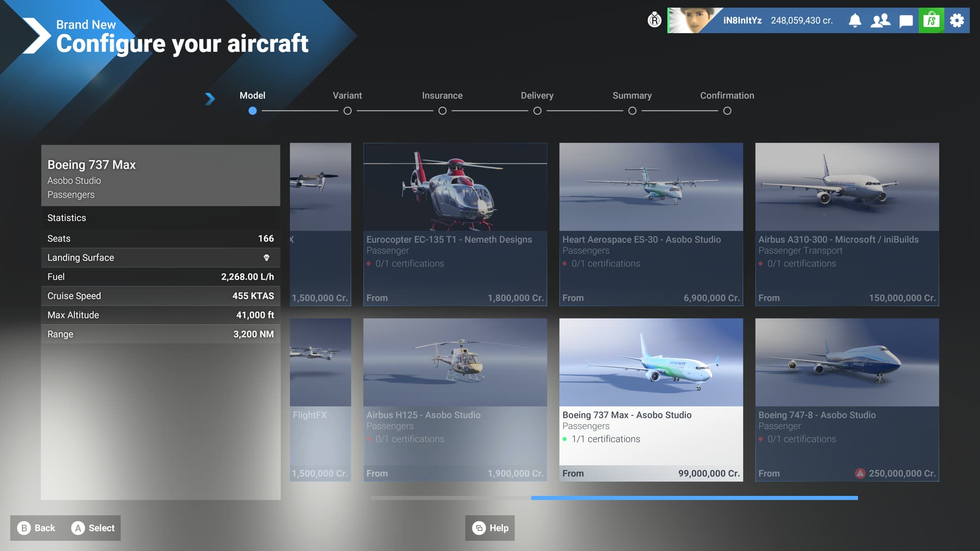Click the red warning icon on Boeing 747-8 price
This screenshot has width=980, height=551.
pos(860,473)
